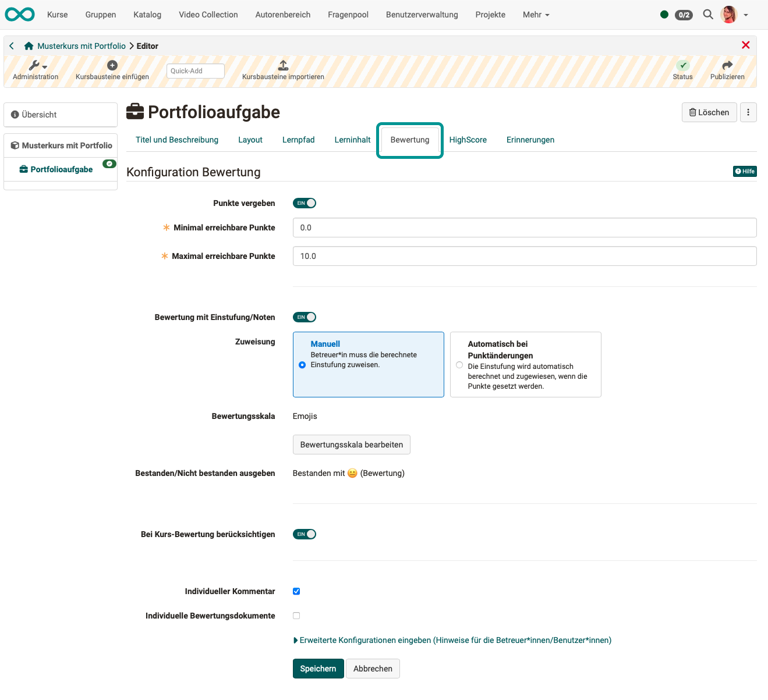Enable Individuelle Bewertungsdokumente

296,615
